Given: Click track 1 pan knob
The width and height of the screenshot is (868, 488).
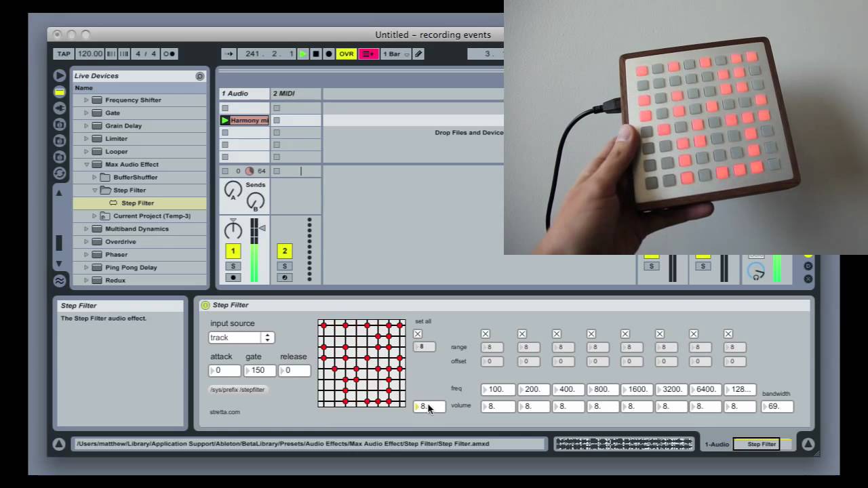Looking at the screenshot, I should 233,230.
